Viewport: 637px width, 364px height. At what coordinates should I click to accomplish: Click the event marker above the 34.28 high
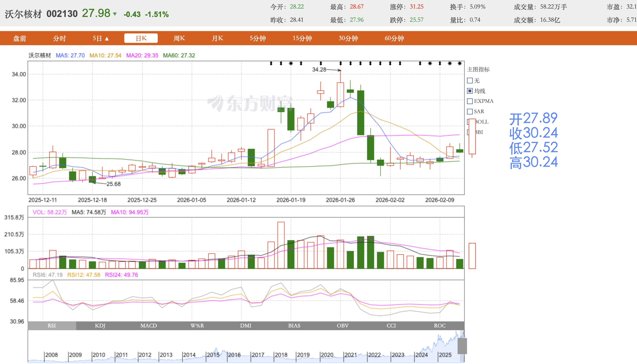(x=340, y=64)
